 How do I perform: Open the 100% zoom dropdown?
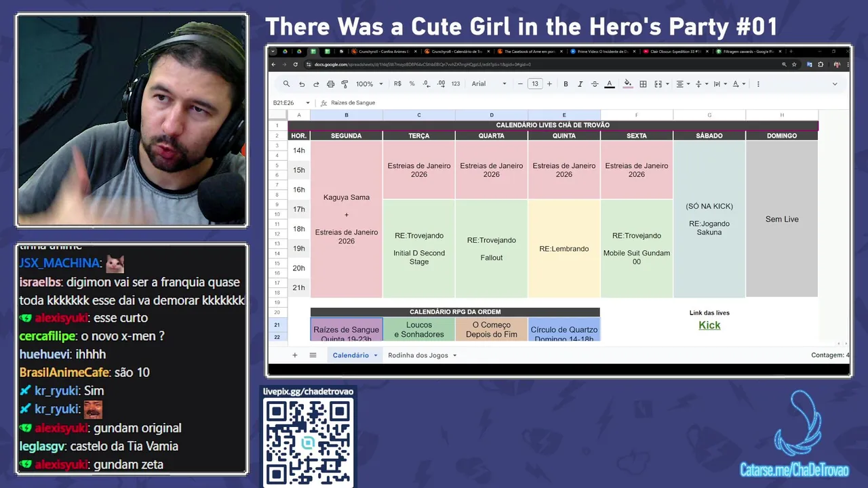[370, 84]
